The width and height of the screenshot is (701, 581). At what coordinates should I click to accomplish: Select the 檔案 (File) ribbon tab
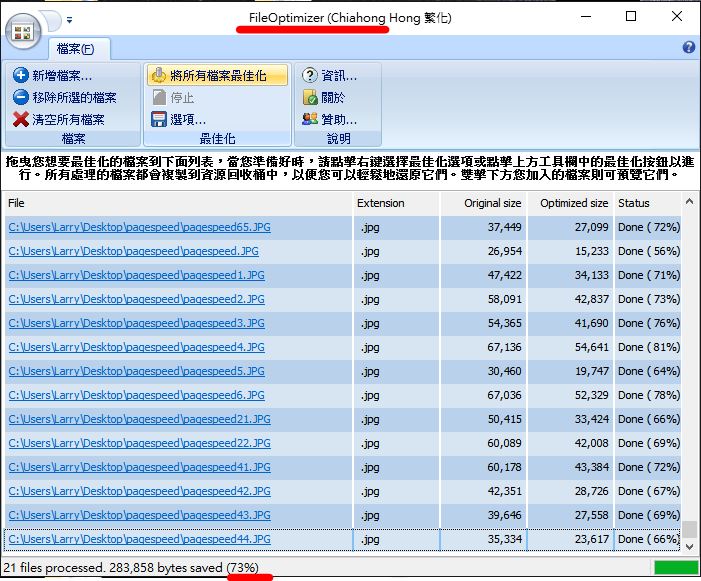76,48
